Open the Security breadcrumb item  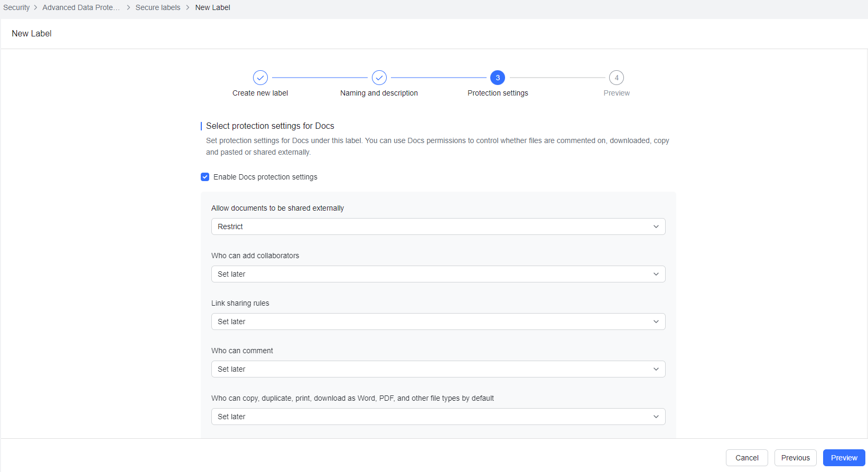[x=16, y=7]
